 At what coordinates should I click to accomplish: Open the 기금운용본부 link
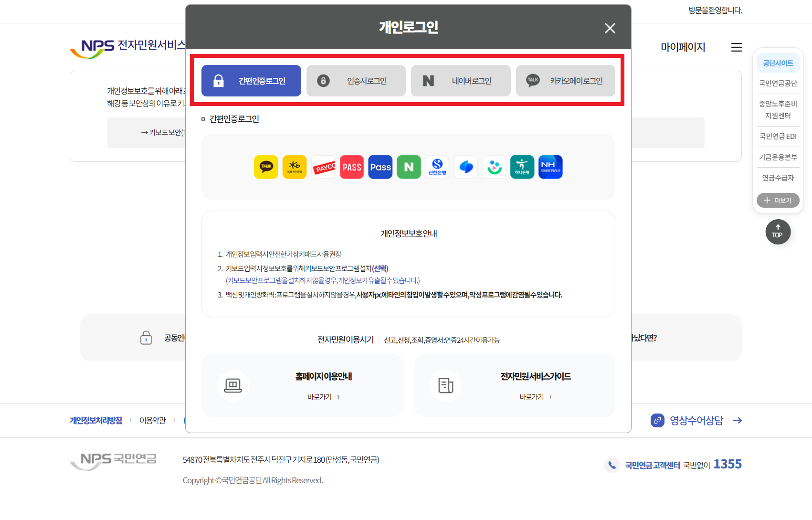778,157
